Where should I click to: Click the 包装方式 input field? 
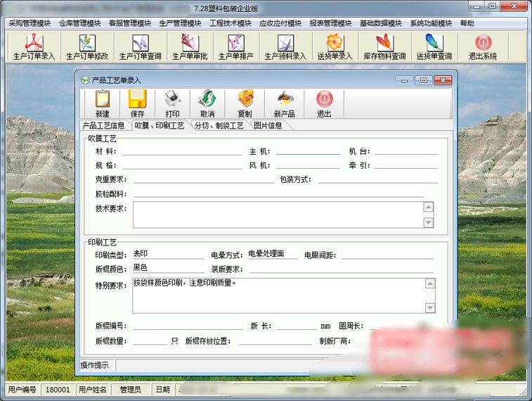[x=378, y=179]
